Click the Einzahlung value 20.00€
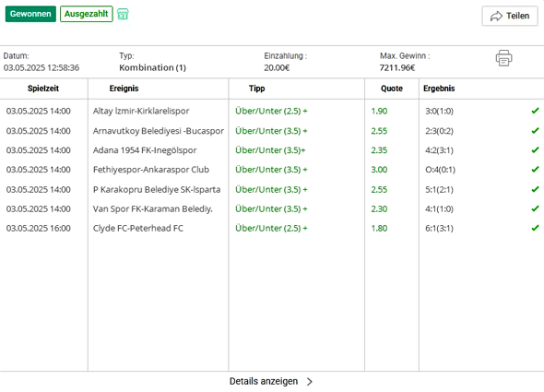544x392 pixels. point(277,67)
